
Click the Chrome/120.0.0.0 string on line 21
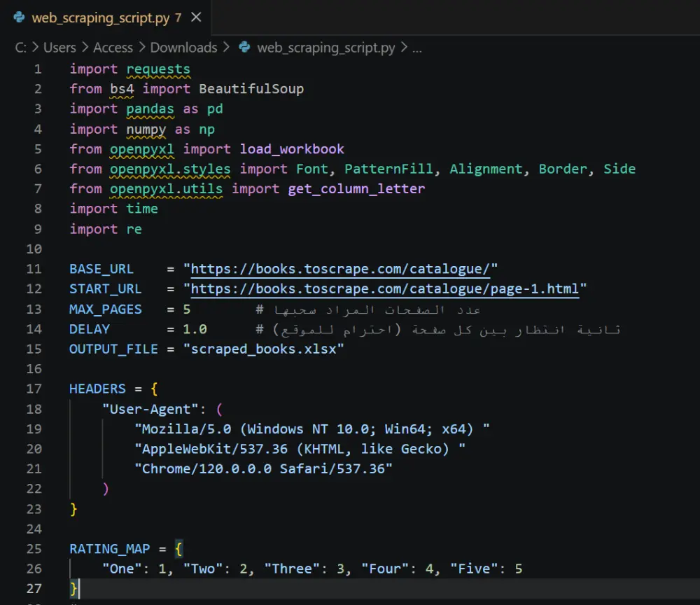(x=263, y=469)
